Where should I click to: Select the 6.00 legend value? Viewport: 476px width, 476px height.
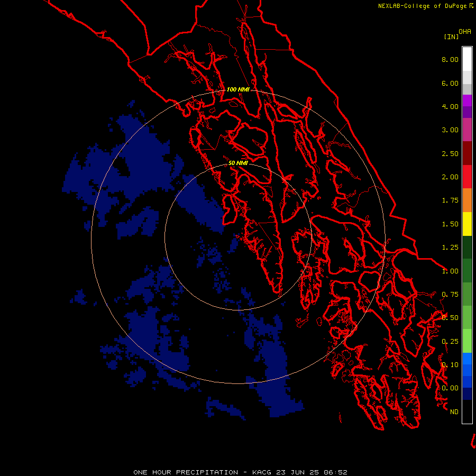(450, 83)
